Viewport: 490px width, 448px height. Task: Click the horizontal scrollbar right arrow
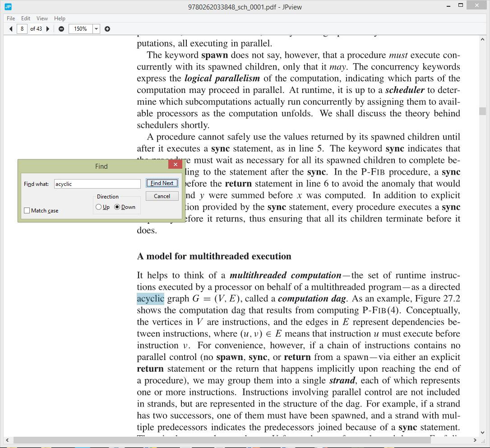475,440
